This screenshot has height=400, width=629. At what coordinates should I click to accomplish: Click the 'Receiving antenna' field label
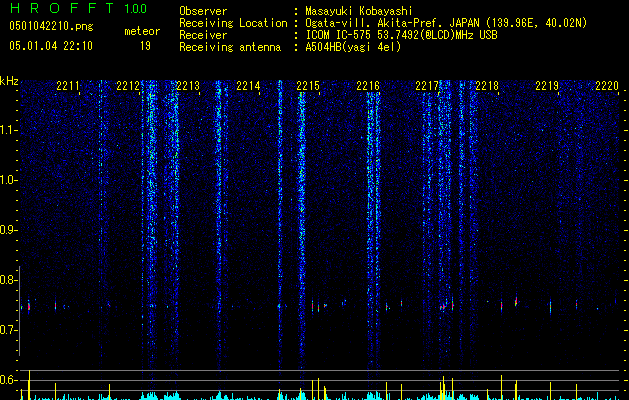tap(230, 47)
